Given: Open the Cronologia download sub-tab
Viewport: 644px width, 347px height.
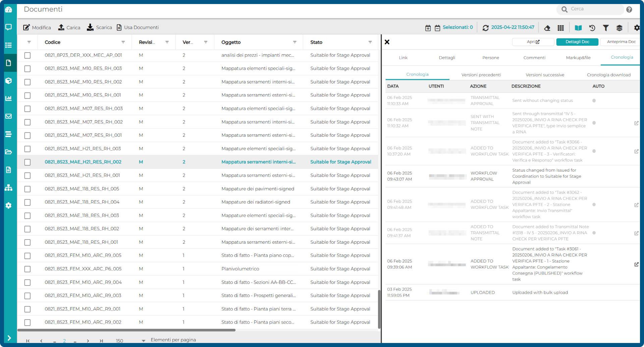Looking at the screenshot, I should pyautogui.click(x=608, y=75).
